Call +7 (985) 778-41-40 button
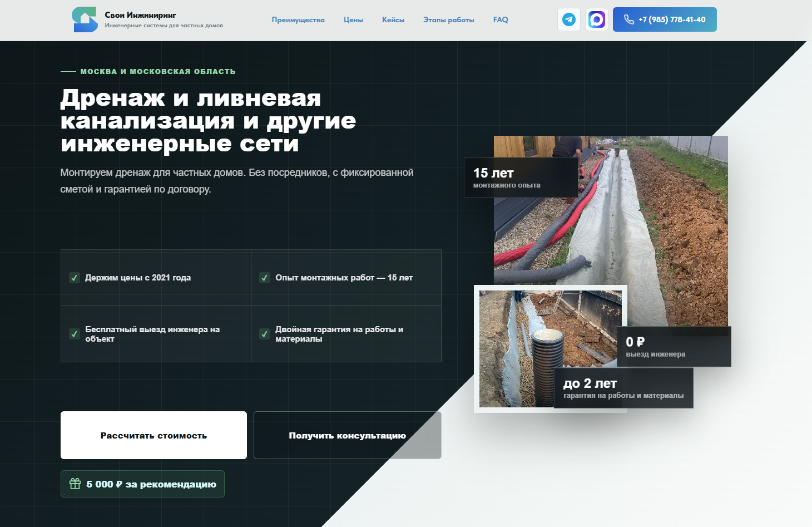812x527 pixels. [x=665, y=19]
